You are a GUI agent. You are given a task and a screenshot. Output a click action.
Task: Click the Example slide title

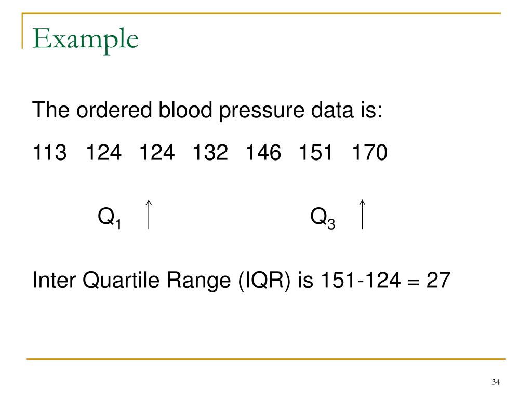coord(85,39)
